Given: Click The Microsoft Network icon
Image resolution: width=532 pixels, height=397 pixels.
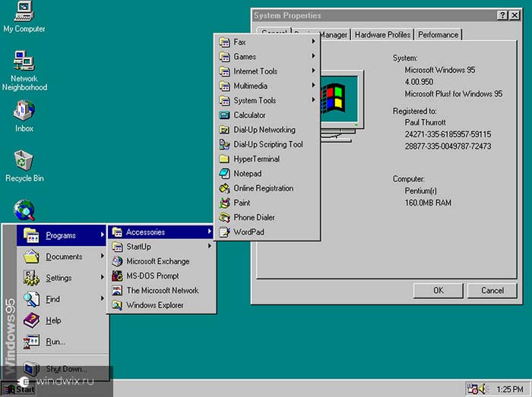Looking at the screenshot, I should [117, 290].
